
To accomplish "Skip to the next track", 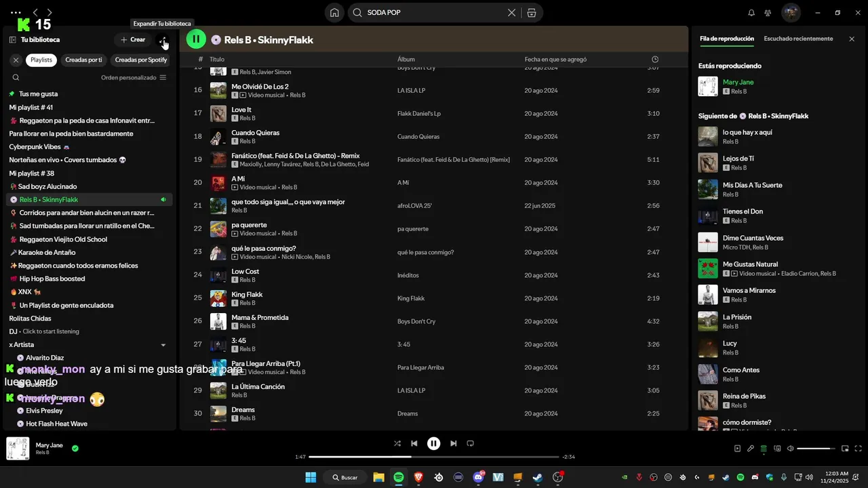I will pos(454,443).
